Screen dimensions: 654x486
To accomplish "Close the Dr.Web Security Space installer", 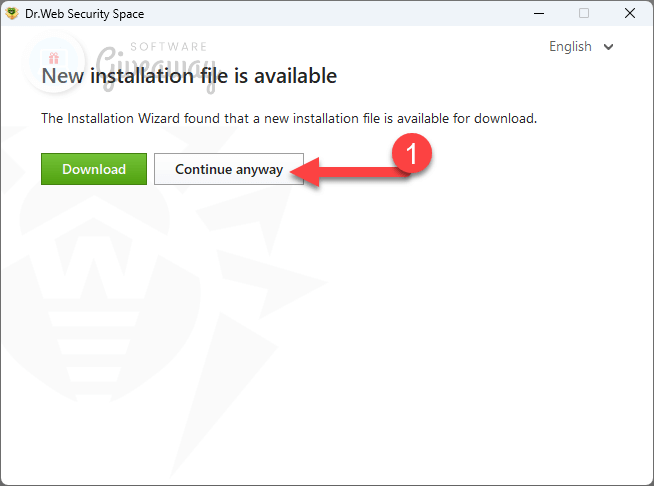I will coord(630,13).
